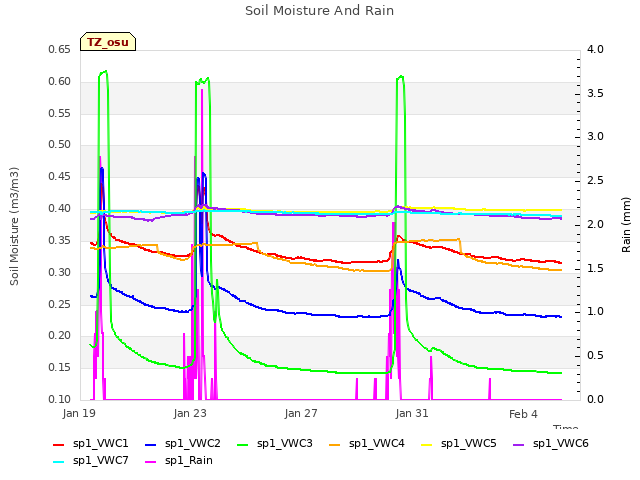Click the TZ_osu label badge

[x=108, y=42]
